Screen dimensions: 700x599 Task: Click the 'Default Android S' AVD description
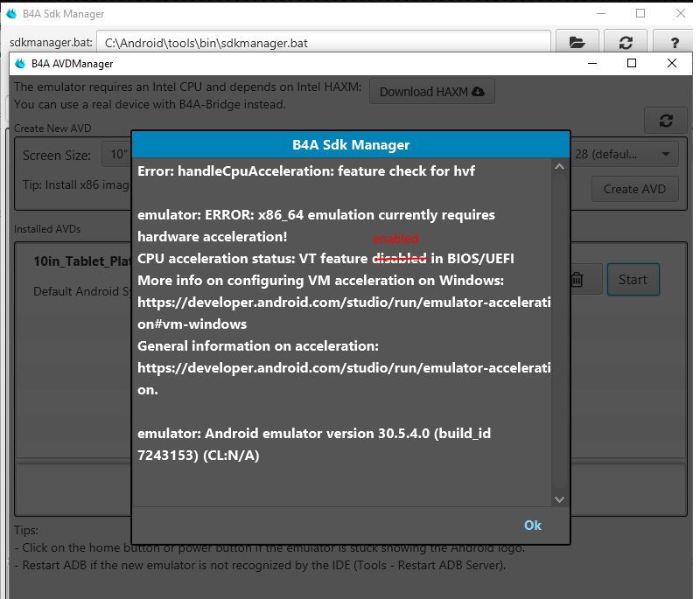[x=82, y=291]
